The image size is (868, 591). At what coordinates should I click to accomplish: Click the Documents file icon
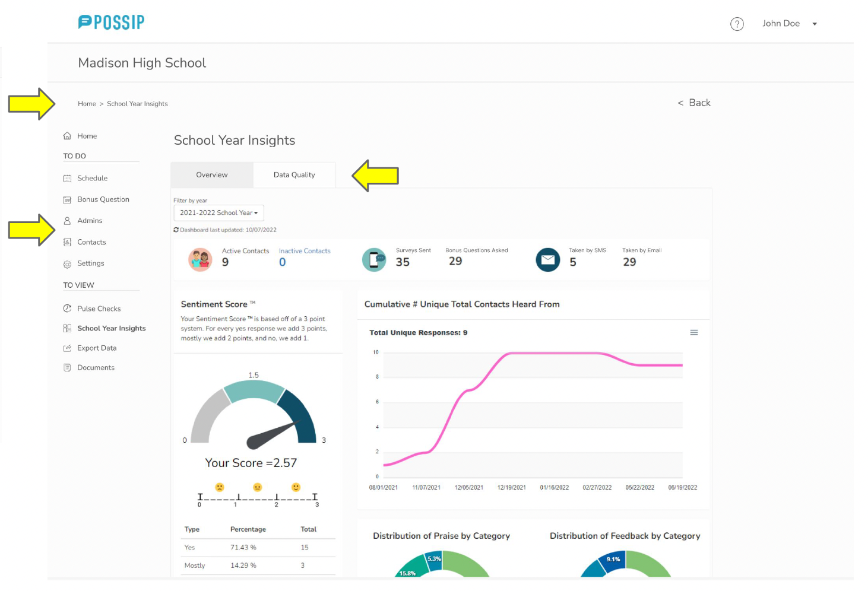click(x=67, y=368)
